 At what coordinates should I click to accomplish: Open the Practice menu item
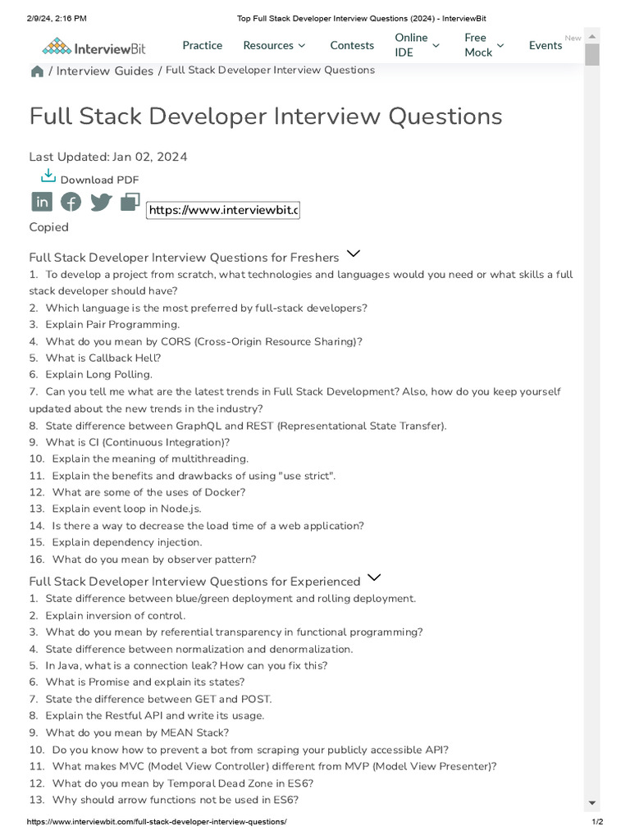[x=202, y=45]
